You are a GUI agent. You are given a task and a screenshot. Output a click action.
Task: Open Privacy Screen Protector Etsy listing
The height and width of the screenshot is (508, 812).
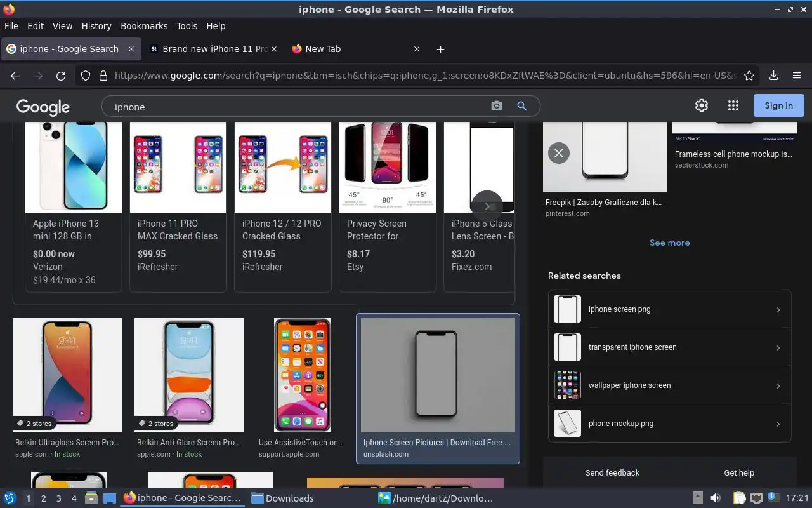pyautogui.click(x=388, y=206)
